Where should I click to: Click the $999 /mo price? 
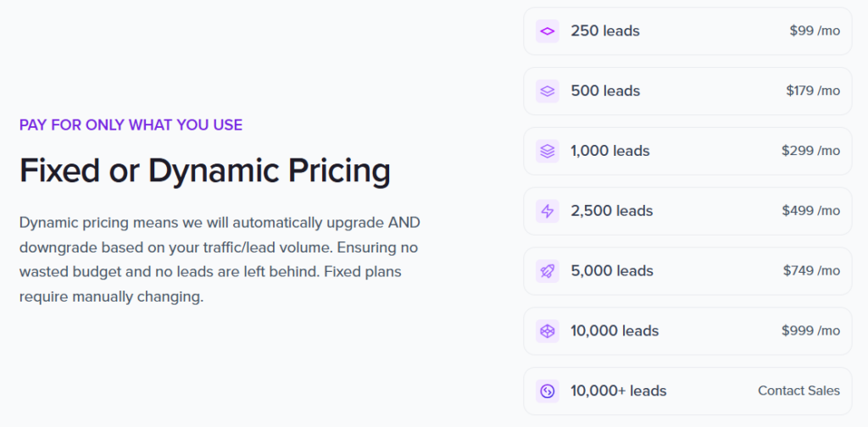coord(811,331)
